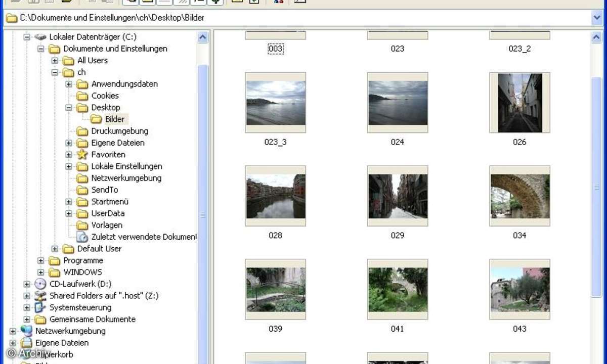Image resolution: width=607 pixels, height=364 pixels.
Task: Select the Dokumente und Einstellungen label
Action: coord(115,49)
